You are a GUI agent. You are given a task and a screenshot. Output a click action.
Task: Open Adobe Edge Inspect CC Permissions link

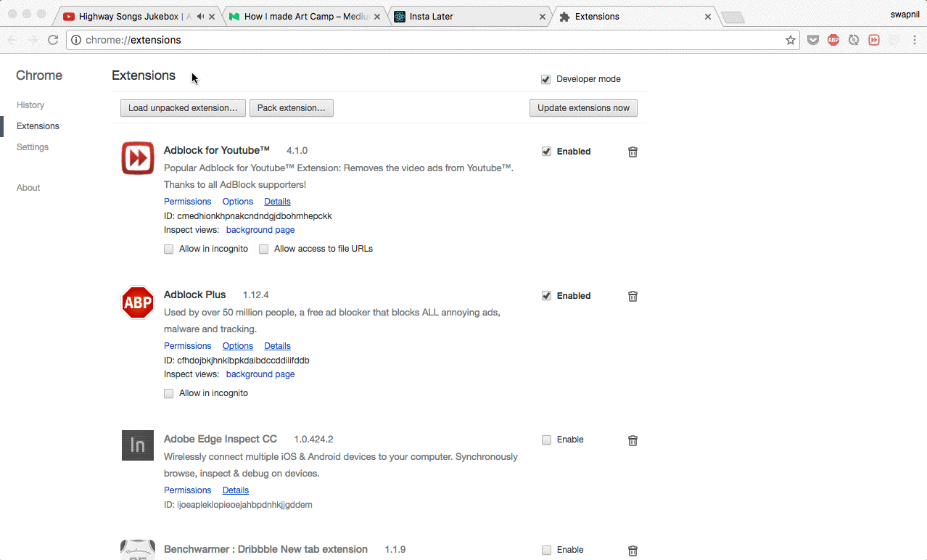(187, 490)
